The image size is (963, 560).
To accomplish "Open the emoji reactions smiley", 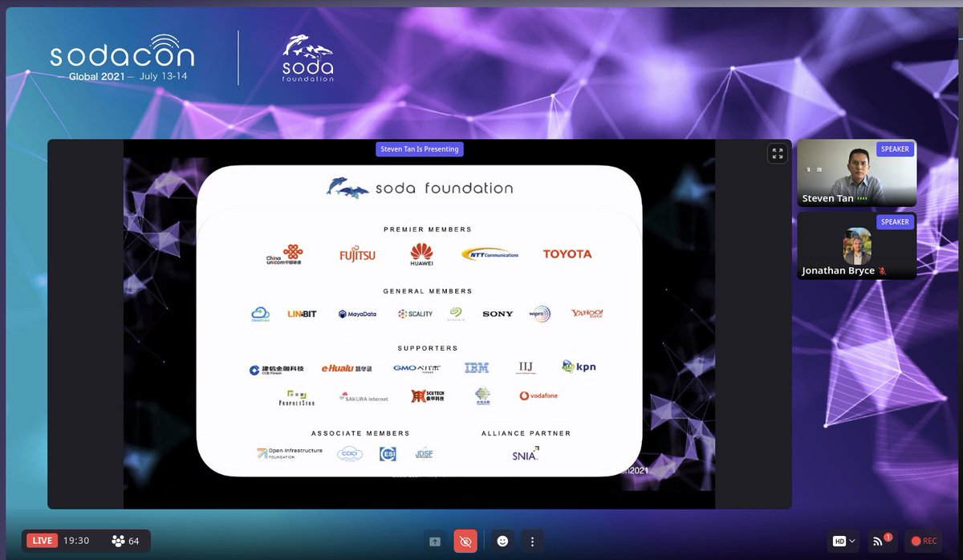I will click(x=502, y=541).
